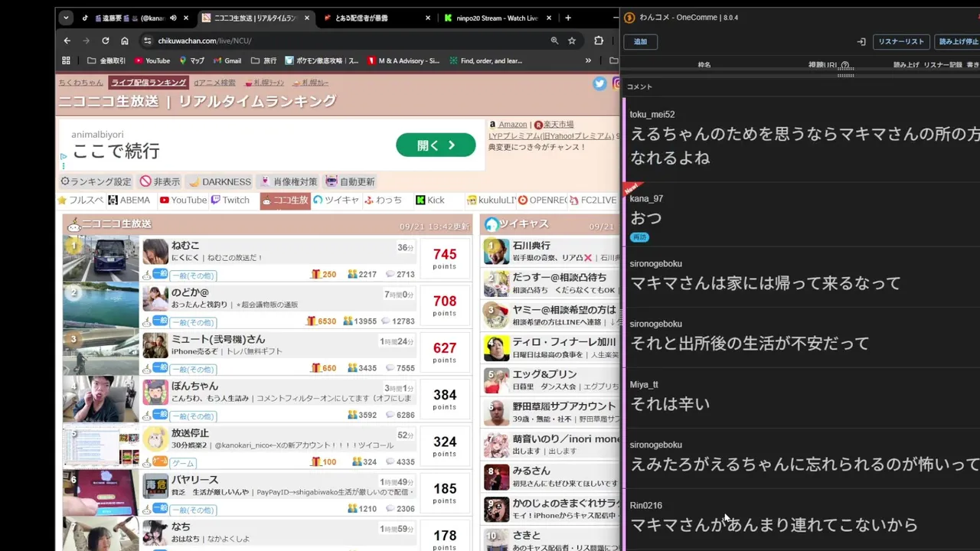
Task: Open リスナーリスト in OneComme
Action: coord(901,41)
